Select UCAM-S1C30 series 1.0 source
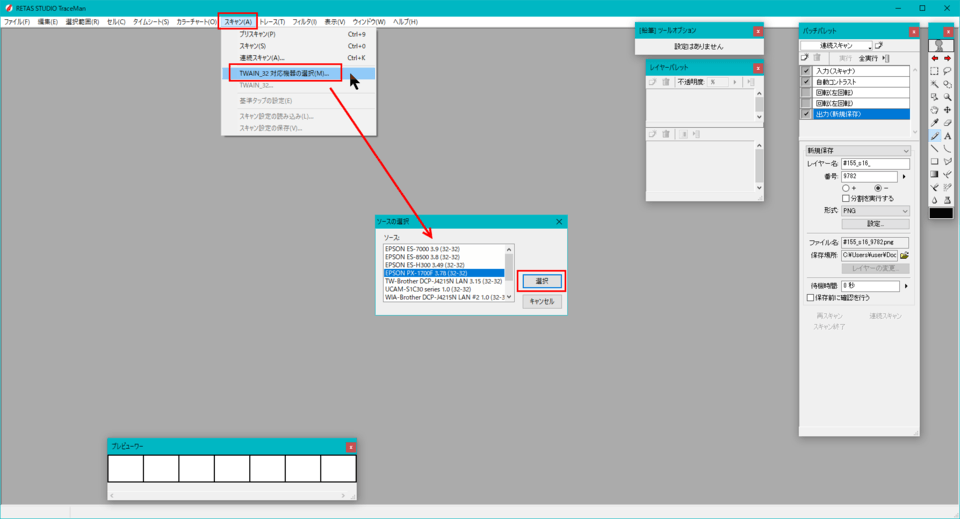This screenshot has width=960, height=519. (x=444, y=289)
